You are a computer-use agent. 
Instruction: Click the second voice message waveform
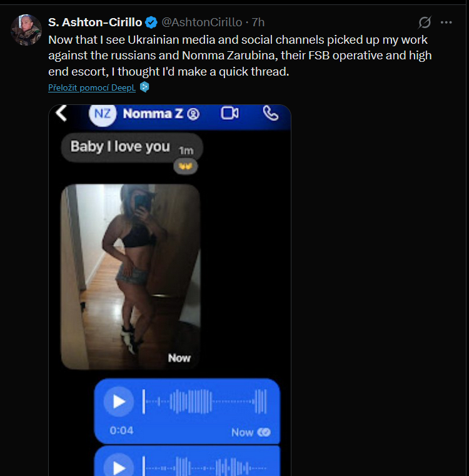coord(204,466)
